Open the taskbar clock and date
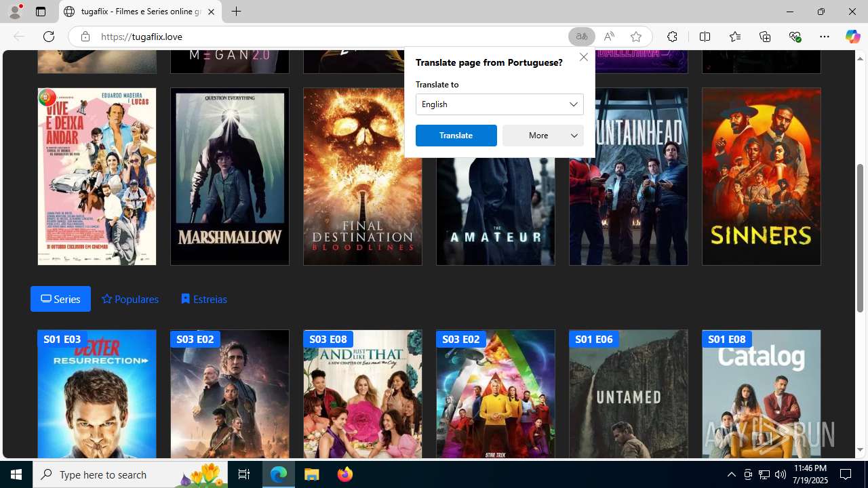This screenshot has height=488, width=868. point(810,474)
